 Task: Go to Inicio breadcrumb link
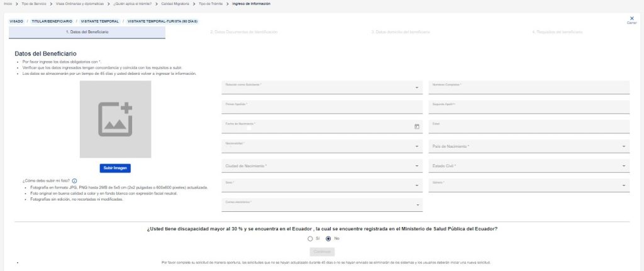pos(8,4)
